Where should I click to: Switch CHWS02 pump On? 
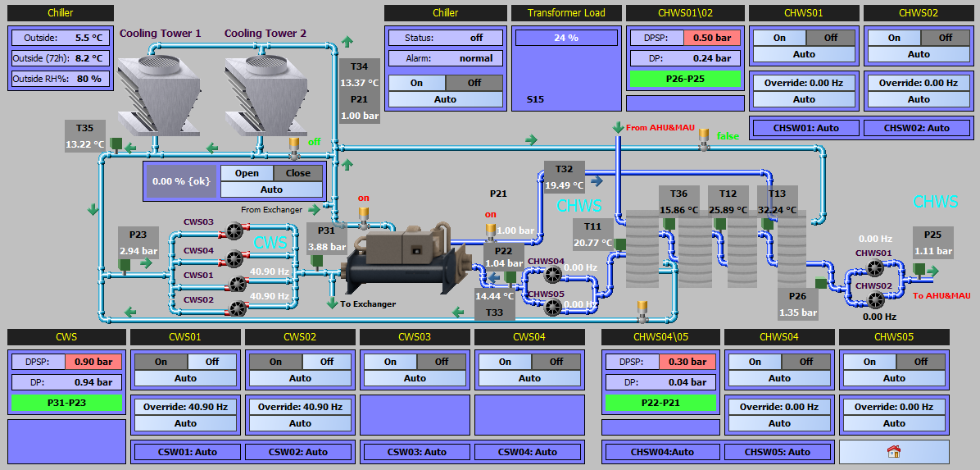click(895, 38)
